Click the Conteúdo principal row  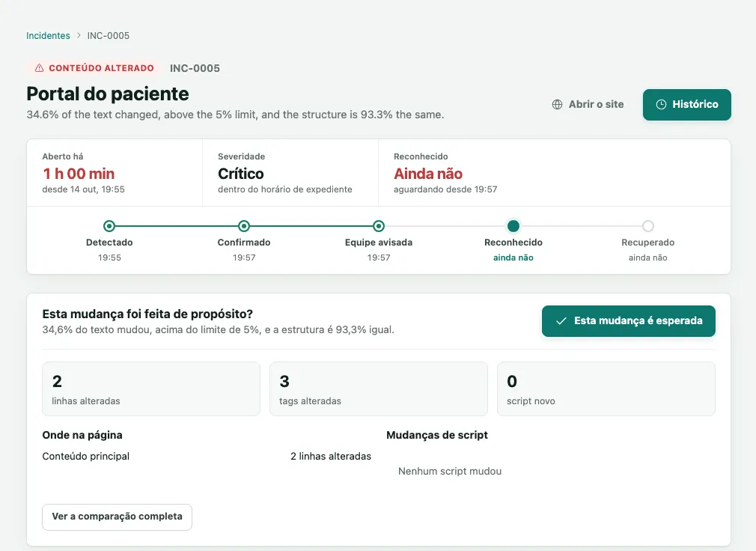[207, 456]
